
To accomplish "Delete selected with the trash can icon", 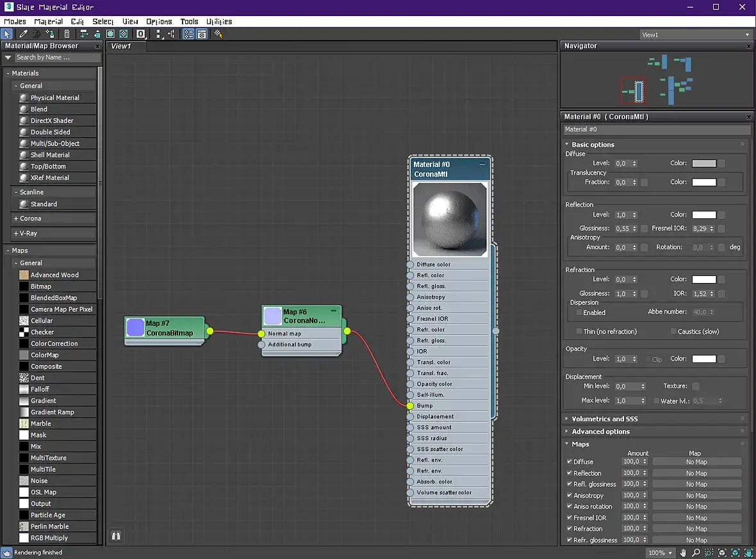I will pos(67,34).
